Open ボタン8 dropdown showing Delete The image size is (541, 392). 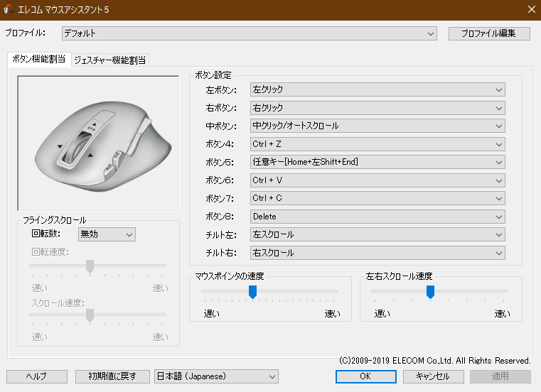(x=377, y=217)
